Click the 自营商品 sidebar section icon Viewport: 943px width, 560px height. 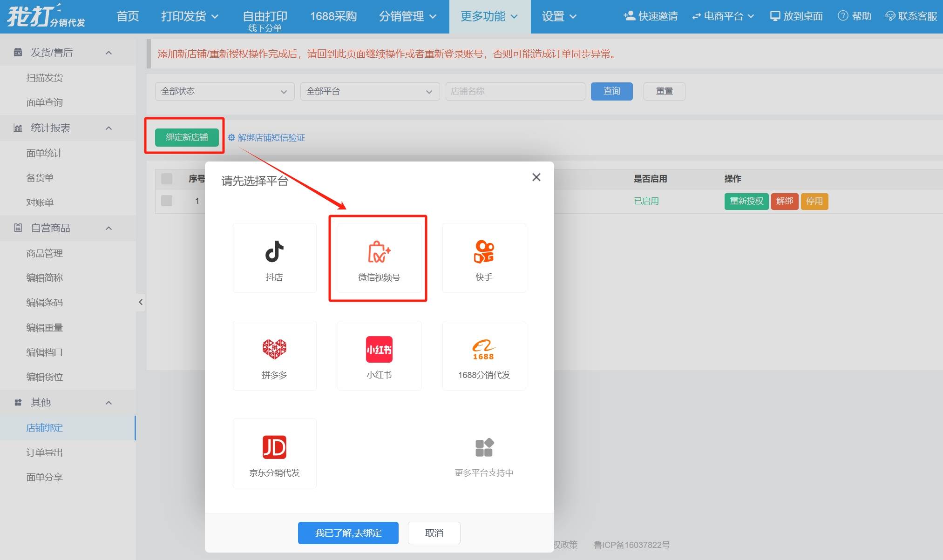click(x=18, y=228)
